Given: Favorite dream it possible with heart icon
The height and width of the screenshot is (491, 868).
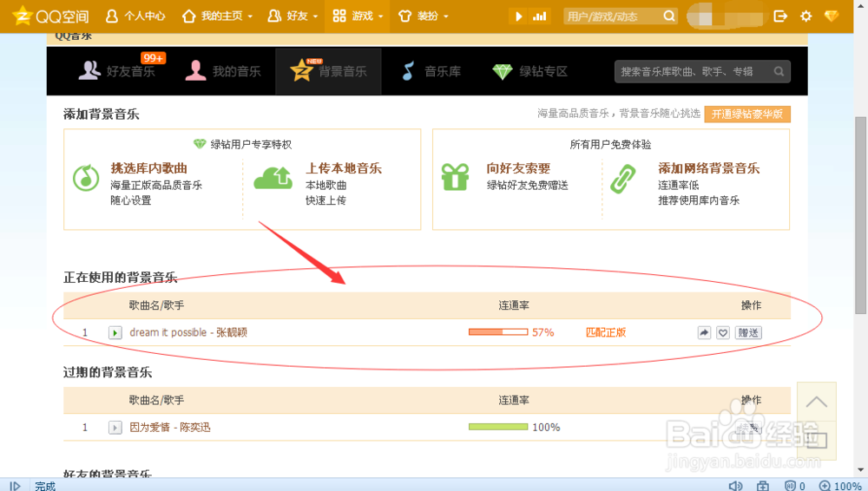Looking at the screenshot, I should coord(723,333).
